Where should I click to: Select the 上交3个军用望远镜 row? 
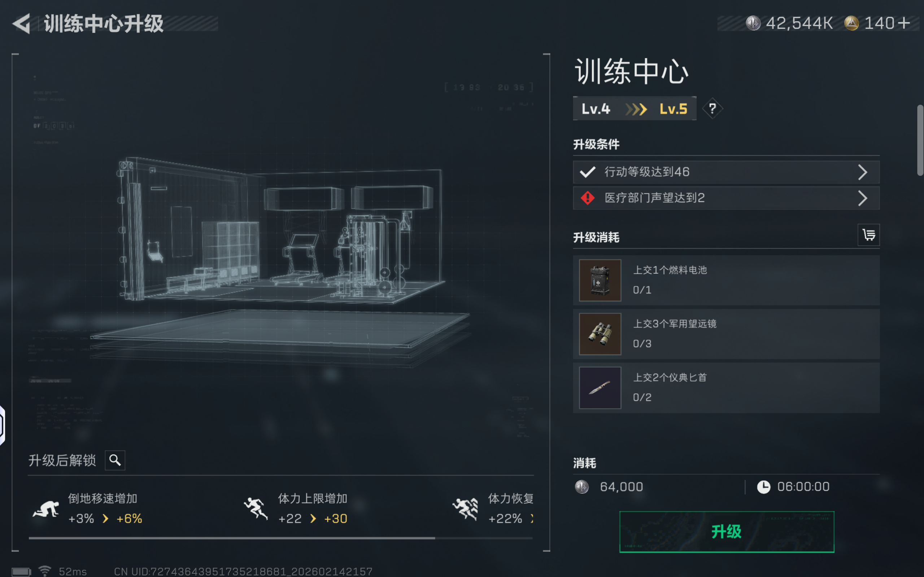(x=726, y=334)
